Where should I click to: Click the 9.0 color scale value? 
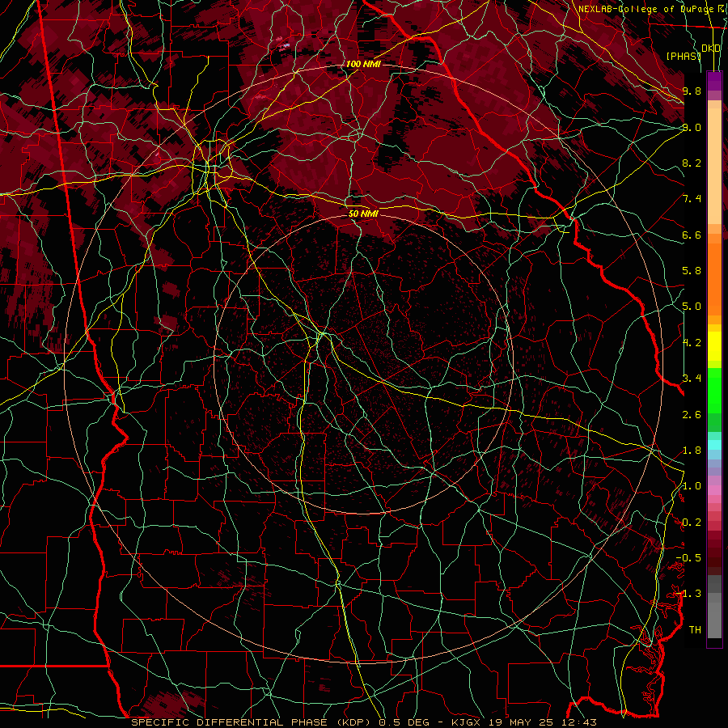click(692, 127)
